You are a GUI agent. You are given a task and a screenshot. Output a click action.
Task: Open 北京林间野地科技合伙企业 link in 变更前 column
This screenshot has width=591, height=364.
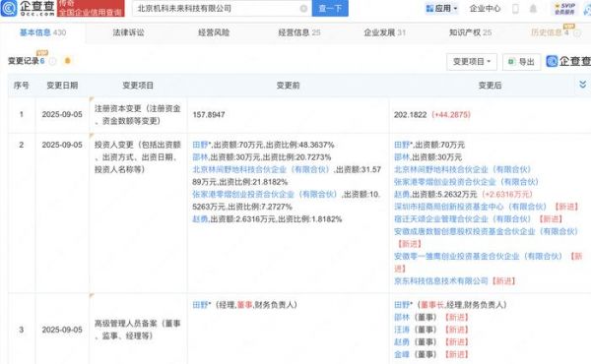coord(261,170)
